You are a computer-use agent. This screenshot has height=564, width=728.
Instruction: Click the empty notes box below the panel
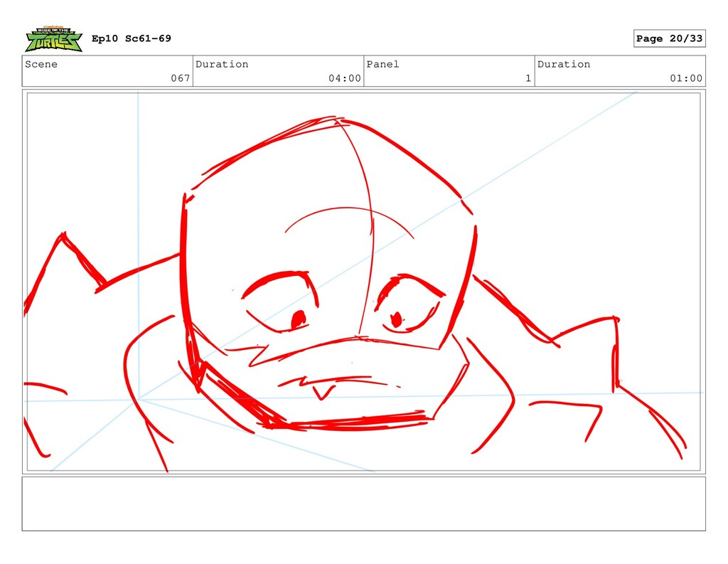pyautogui.click(x=363, y=504)
